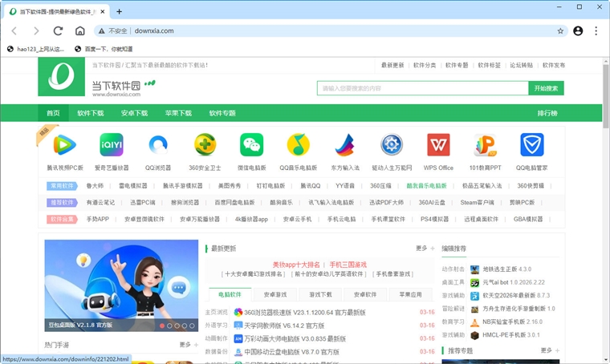This screenshot has height=364, width=610.
Task: Select the 电脑软件 tab
Action: click(x=230, y=294)
